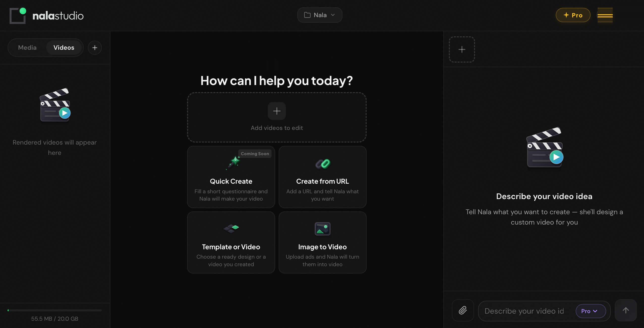Click the dashed plus tile above the chat panel
Image resolution: width=644 pixels, height=328 pixels.
(x=461, y=49)
